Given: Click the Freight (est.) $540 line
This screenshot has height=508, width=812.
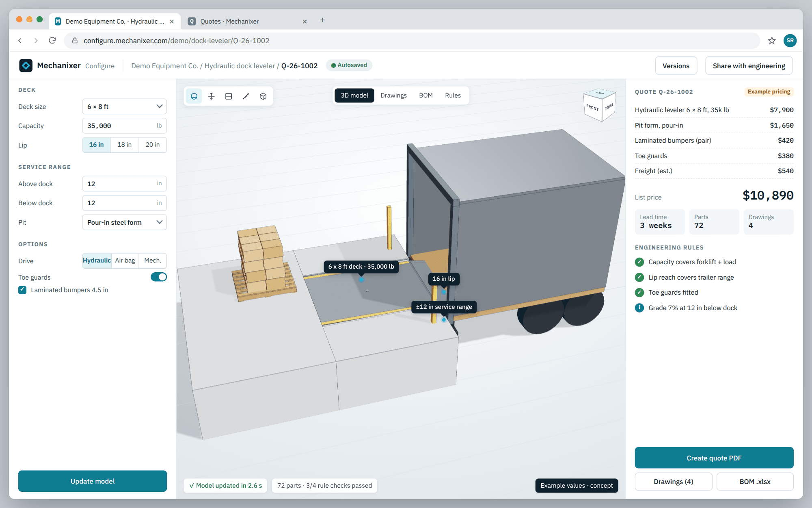Looking at the screenshot, I should (714, 171).
